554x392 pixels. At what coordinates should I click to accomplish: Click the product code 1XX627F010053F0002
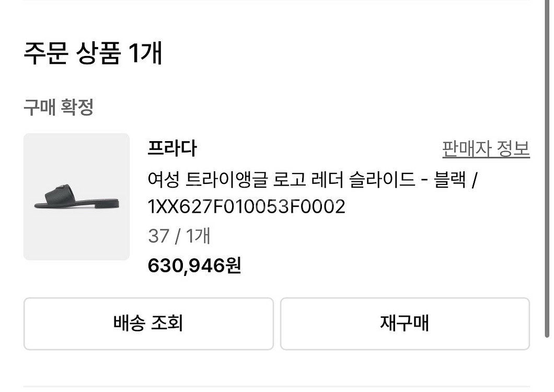point(247,207)
